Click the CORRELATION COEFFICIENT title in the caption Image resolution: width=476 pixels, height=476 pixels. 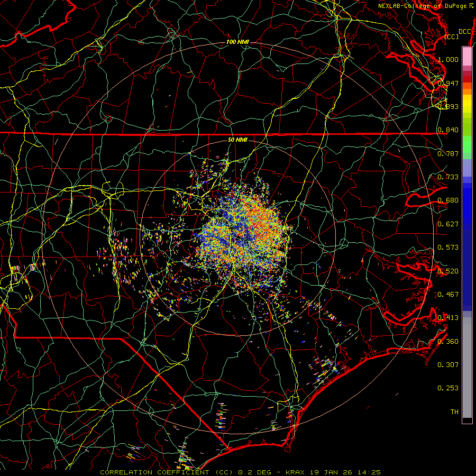tap(154, 472)
